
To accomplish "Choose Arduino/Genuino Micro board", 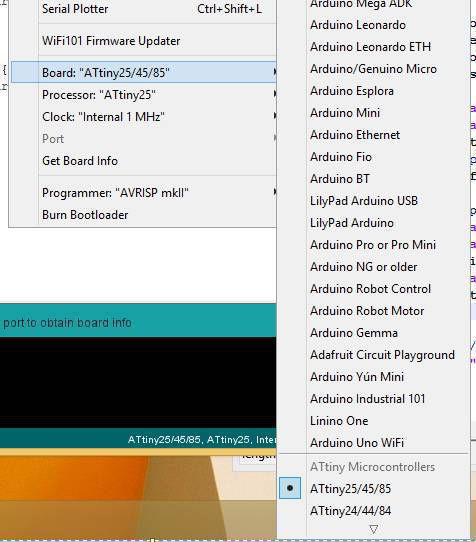I will tap(373, 69).
